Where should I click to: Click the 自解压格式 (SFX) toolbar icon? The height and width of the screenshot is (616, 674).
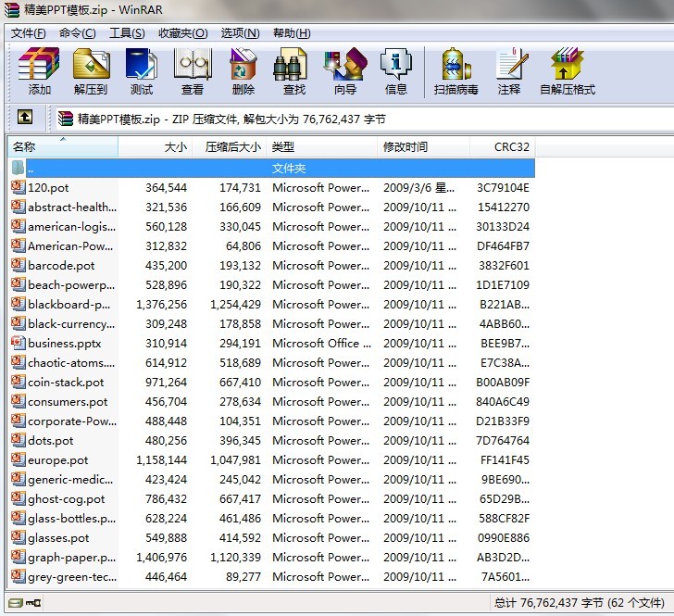567,64
